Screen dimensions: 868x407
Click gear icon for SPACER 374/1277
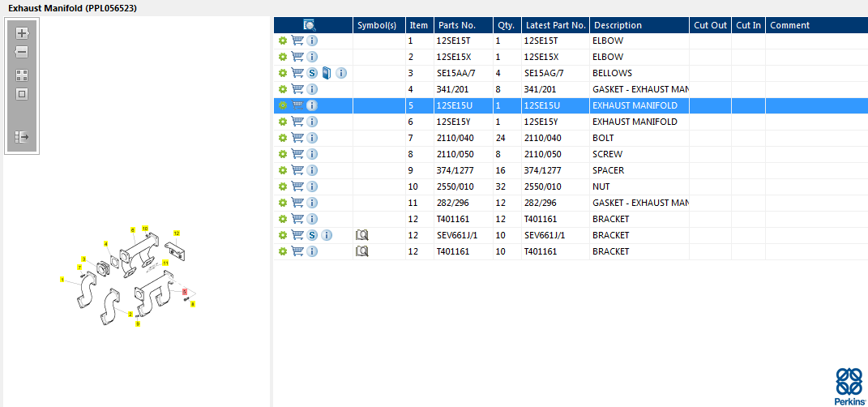coord(282,170)
